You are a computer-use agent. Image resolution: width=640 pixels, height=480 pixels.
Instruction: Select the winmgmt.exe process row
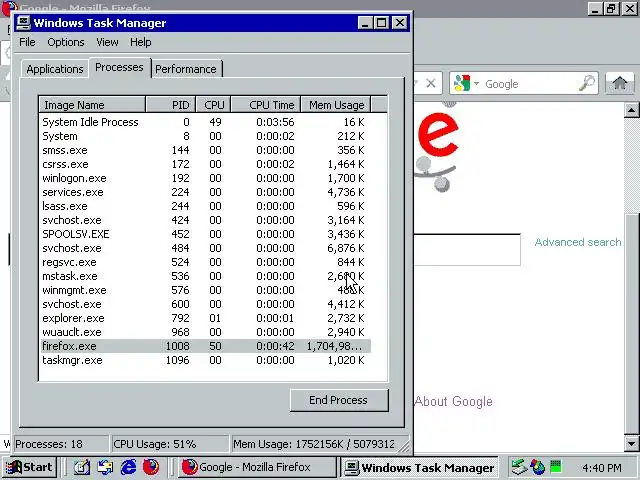click(205, 290)
